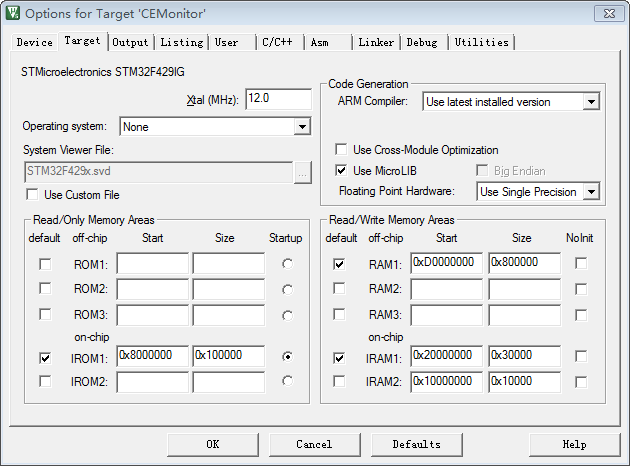Image resolution: width=630 pixels, height=466 pixels.
Task: Edit the IROM1 Size field 0x100000
Action: 229,356
